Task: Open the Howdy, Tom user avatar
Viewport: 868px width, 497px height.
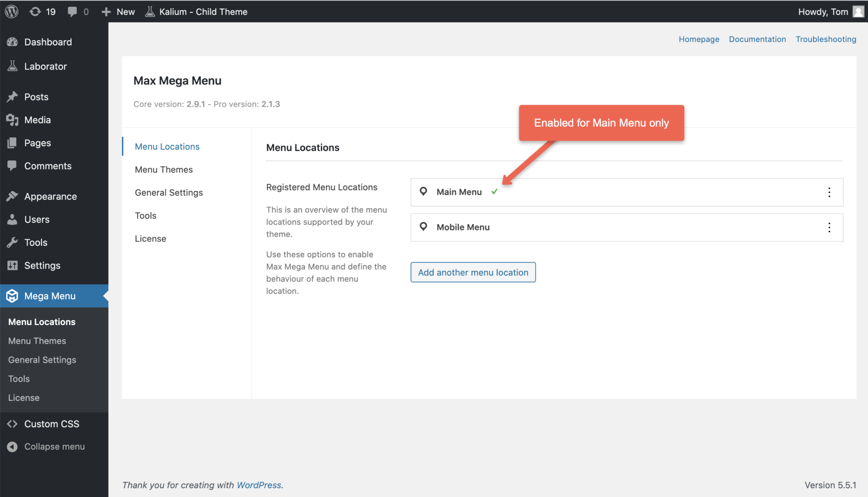Action: [x=858, y=11]
